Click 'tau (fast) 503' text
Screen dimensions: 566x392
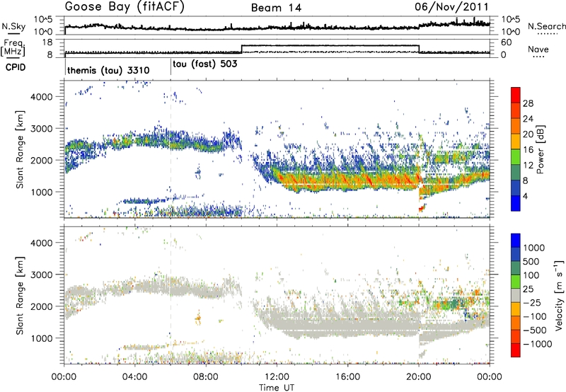tap(204, 64)
